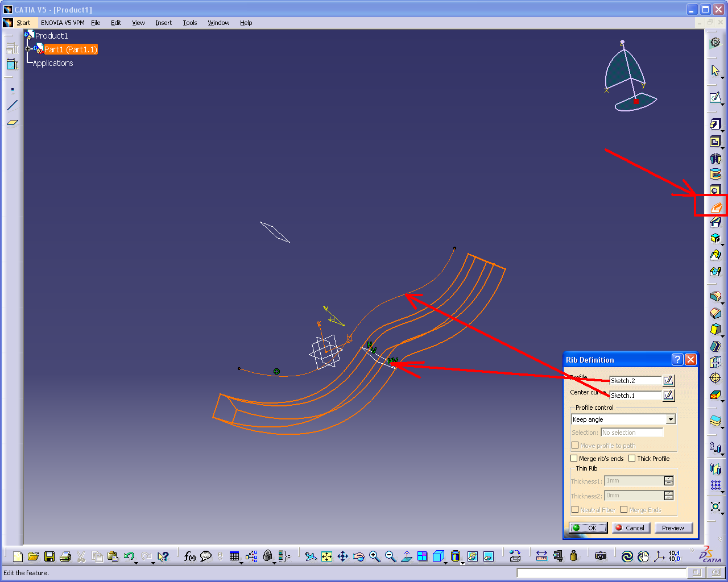728x582 pixels.
Task: Click the Open file folder icon
Action: pos(33,556)
